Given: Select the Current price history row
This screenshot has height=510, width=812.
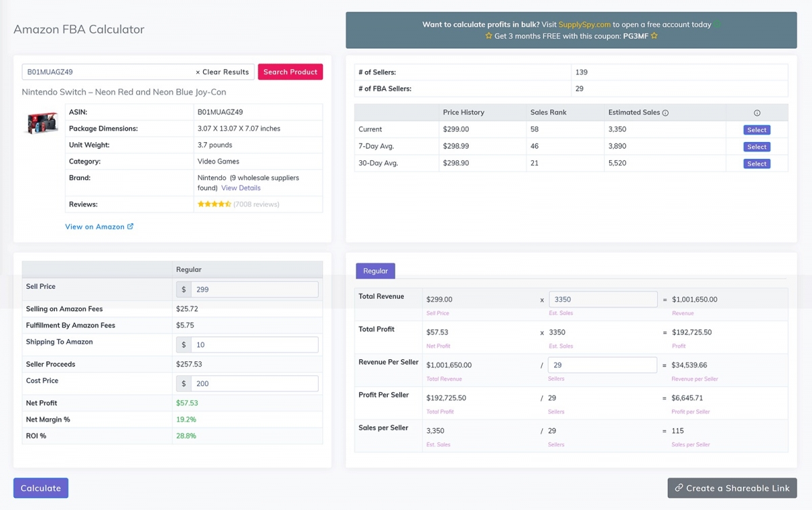Looking at the screenshot, I should coord(757,130).
